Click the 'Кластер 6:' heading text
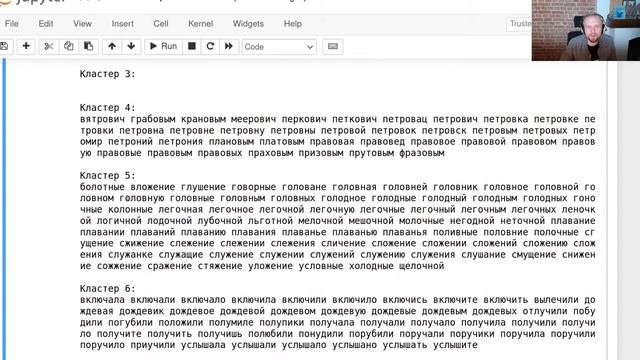This screenshot has height=360, width=640. [x=107, y=289]
